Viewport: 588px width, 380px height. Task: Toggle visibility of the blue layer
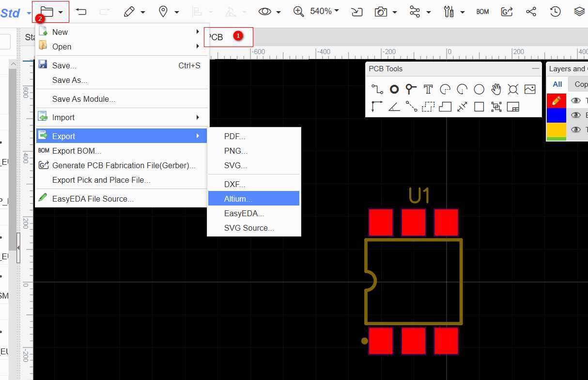coord(575,115)
